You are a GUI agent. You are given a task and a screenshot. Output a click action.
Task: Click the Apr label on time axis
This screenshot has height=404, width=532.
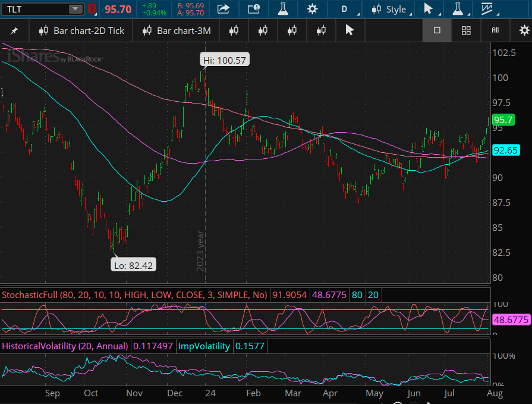pos(330,393)
